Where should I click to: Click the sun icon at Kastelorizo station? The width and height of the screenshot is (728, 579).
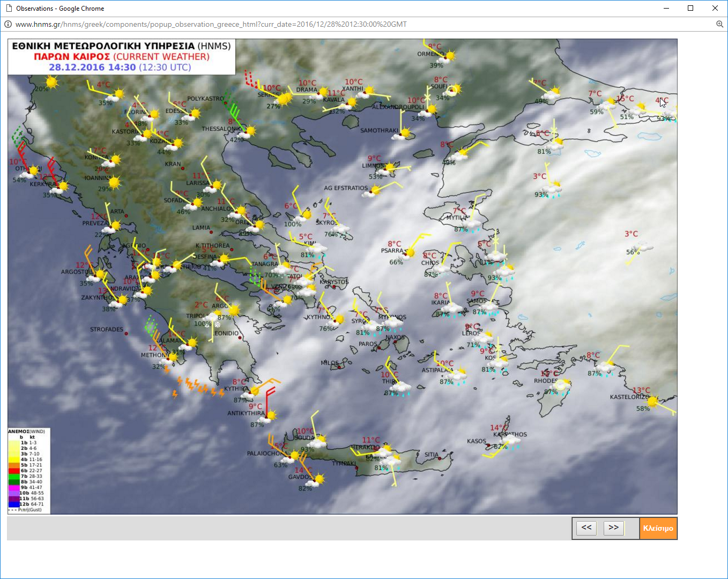[x=652, y=401]
